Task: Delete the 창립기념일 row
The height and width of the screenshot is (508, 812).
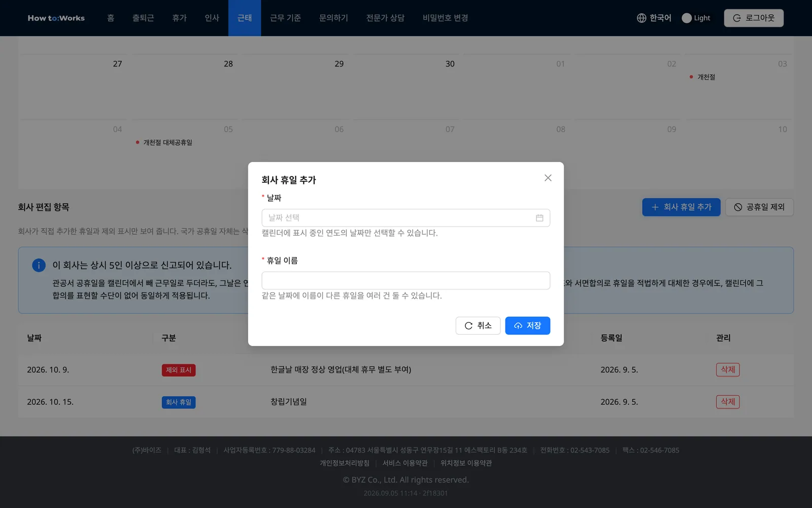Action: [728, 402]
